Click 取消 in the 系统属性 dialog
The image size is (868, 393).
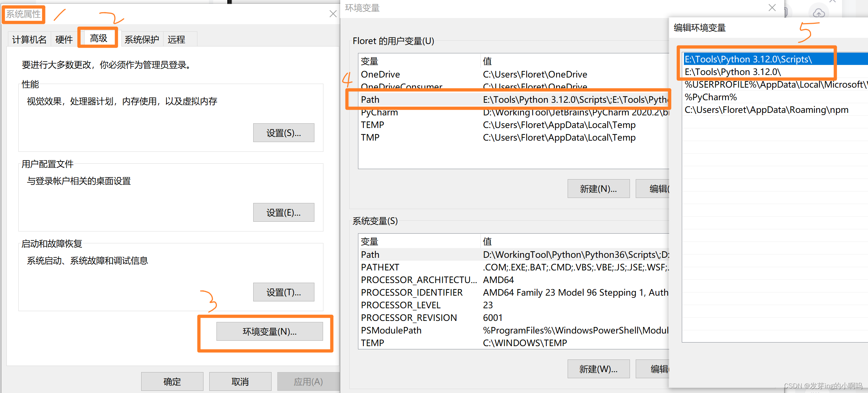tap(240, 381)
